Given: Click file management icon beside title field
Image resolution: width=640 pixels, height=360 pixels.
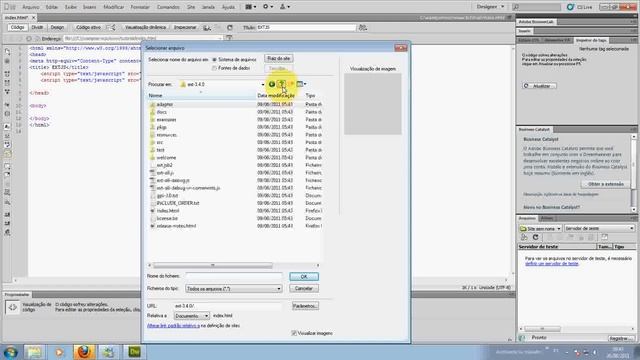Looking at the screenshot, I should (x=362, y=27).
